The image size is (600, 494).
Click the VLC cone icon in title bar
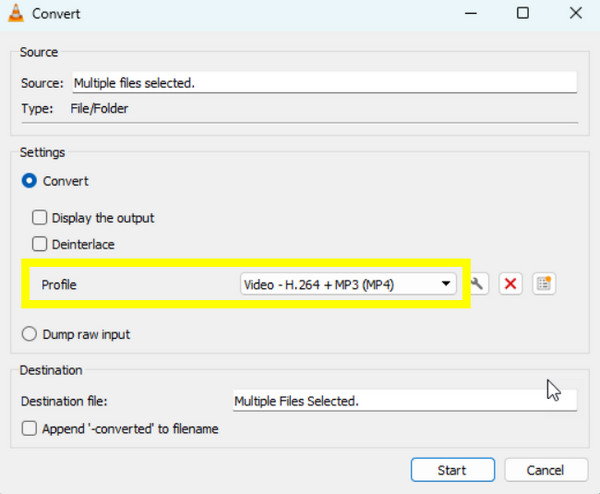[x=16, y=13]
